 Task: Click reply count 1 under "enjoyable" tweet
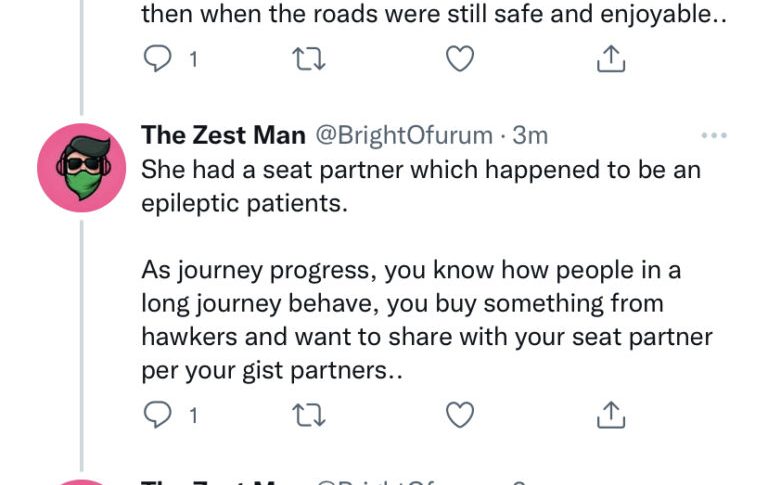(x=192, y=60)
